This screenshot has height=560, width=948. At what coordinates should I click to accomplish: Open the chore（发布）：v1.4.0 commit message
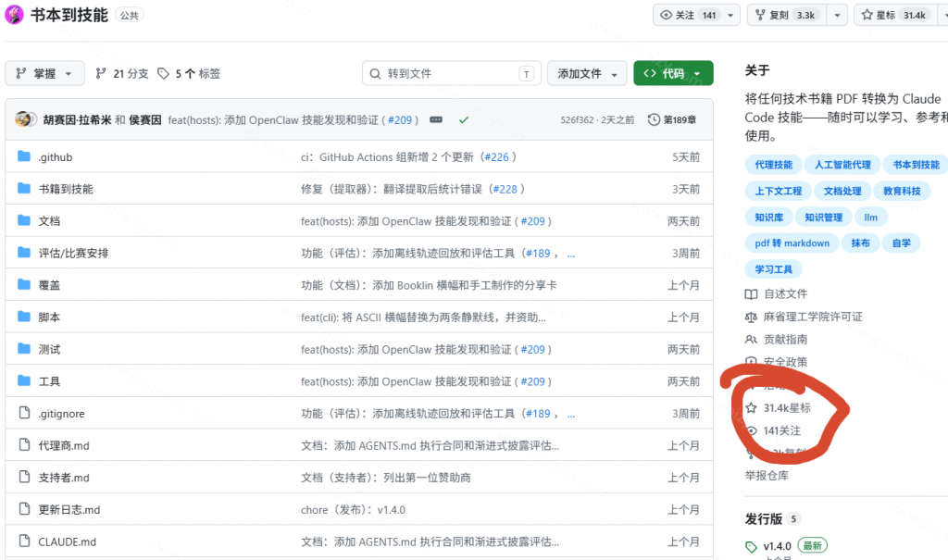(x=353, y=510)
